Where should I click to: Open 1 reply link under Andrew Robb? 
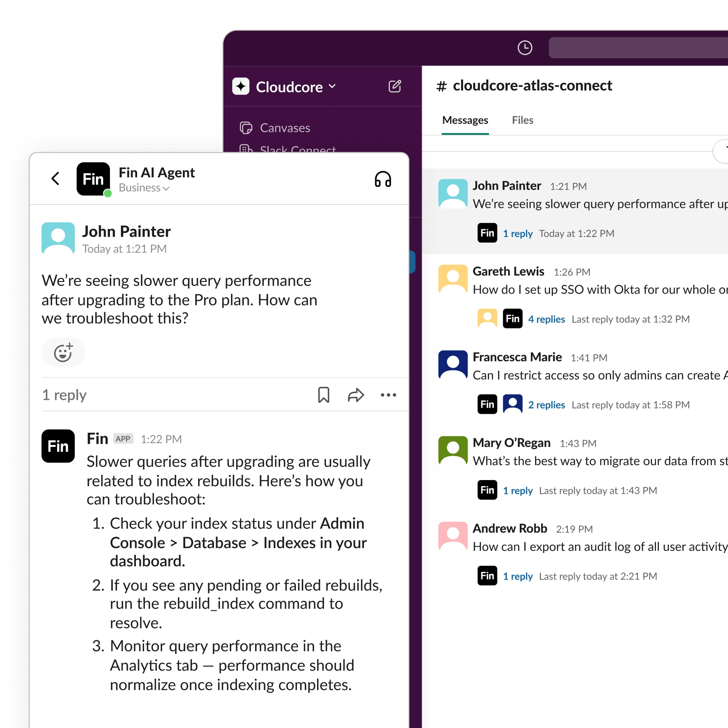[x=518, y=576]
